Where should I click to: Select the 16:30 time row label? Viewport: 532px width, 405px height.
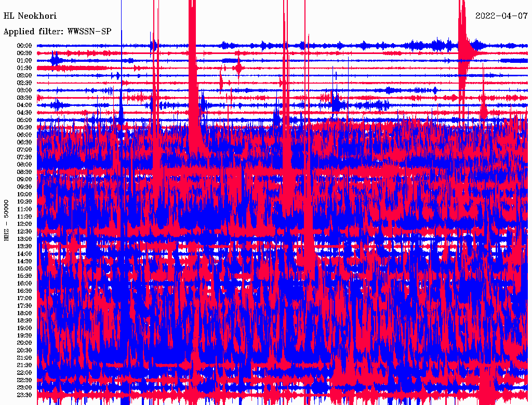tap(24, 291)
